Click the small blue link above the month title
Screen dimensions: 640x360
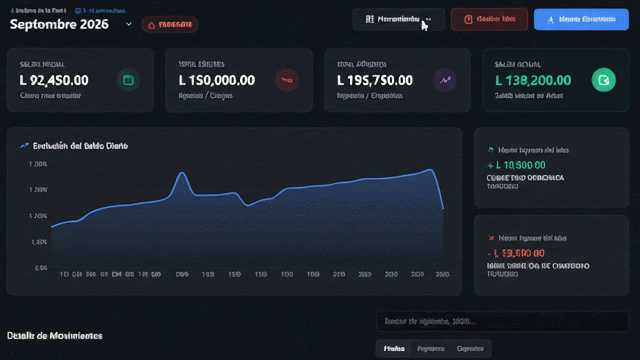click(100, 11)
